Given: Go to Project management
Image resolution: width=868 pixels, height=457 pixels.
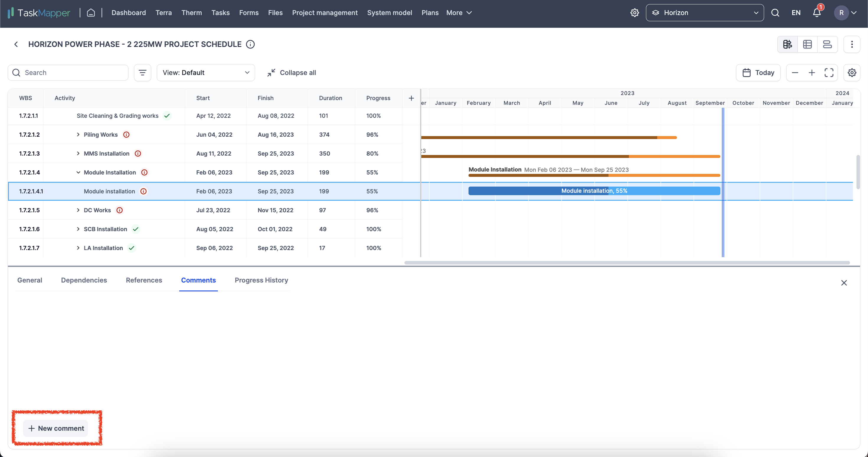Looking at the screenshot, I should 325,13.
